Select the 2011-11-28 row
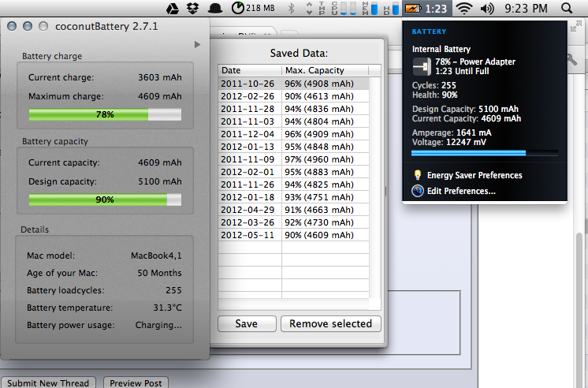The height and width of the screenshot is (388, 588). [x=294, y=109]
